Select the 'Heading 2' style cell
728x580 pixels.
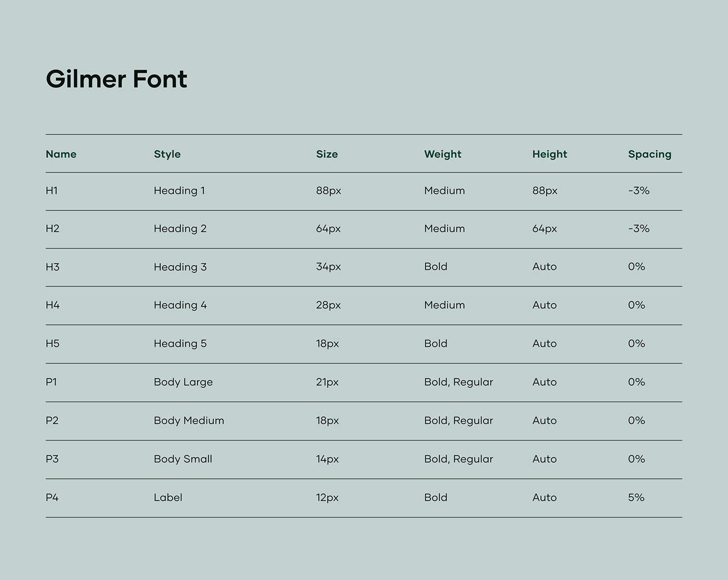tap(180, 228)
